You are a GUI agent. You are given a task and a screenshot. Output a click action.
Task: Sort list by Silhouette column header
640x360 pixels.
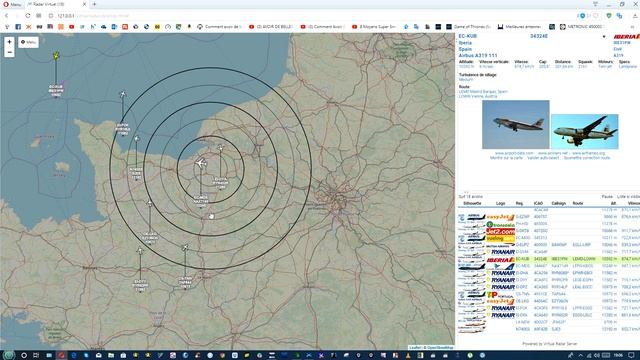[472, 203]
